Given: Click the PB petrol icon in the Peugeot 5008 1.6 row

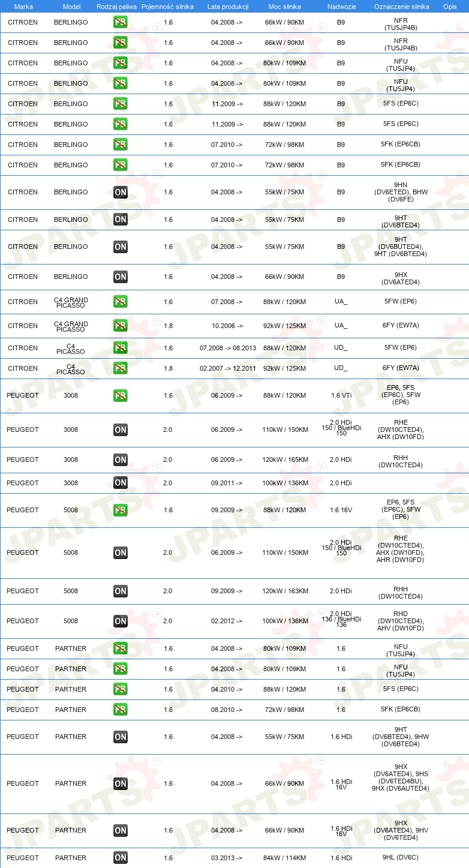Looking at the screenshot, I should (121, 510).
